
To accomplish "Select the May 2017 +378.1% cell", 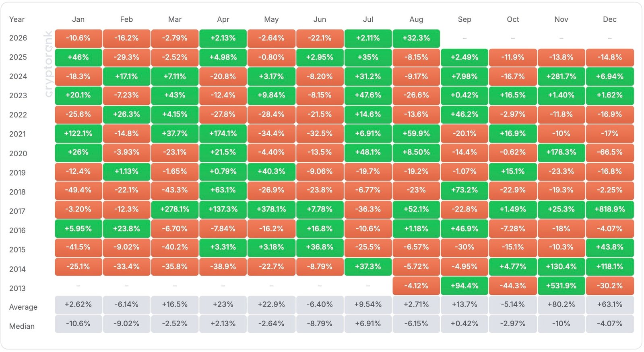I will pyautogui.click(x=271, y=209).
